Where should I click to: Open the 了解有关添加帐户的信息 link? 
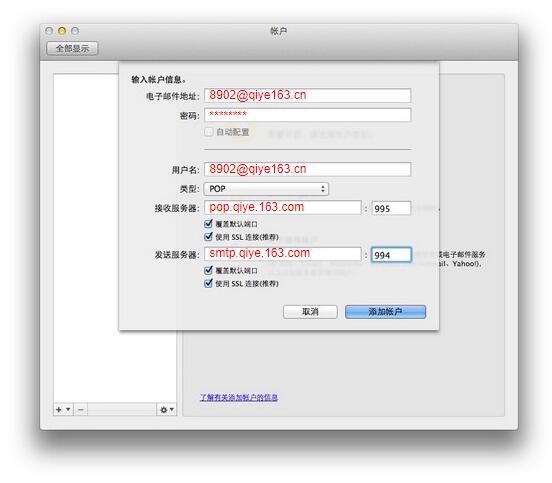tap(239, 397)
